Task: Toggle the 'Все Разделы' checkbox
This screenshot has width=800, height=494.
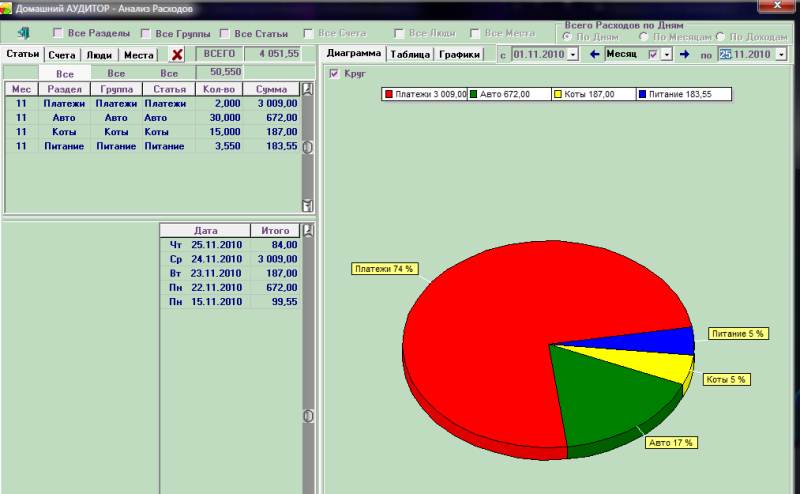Action: click(x=58, y=33)
